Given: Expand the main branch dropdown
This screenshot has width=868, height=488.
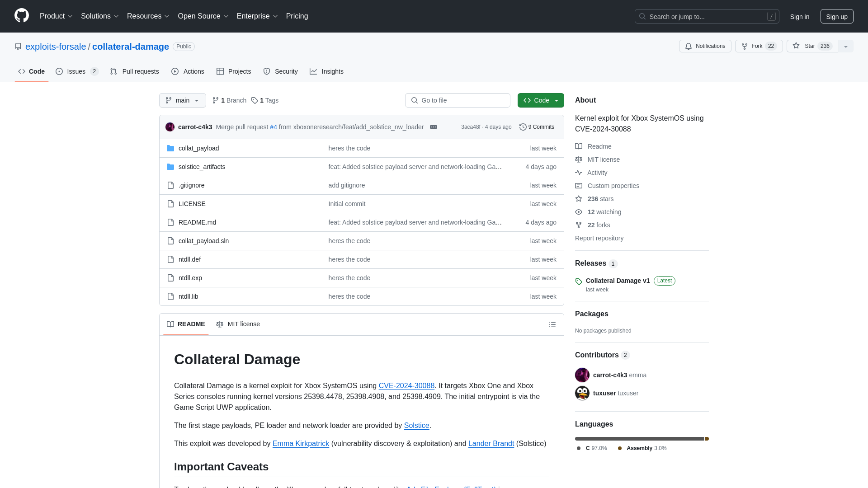Looking at the screenshot, I should pos(183,100).
